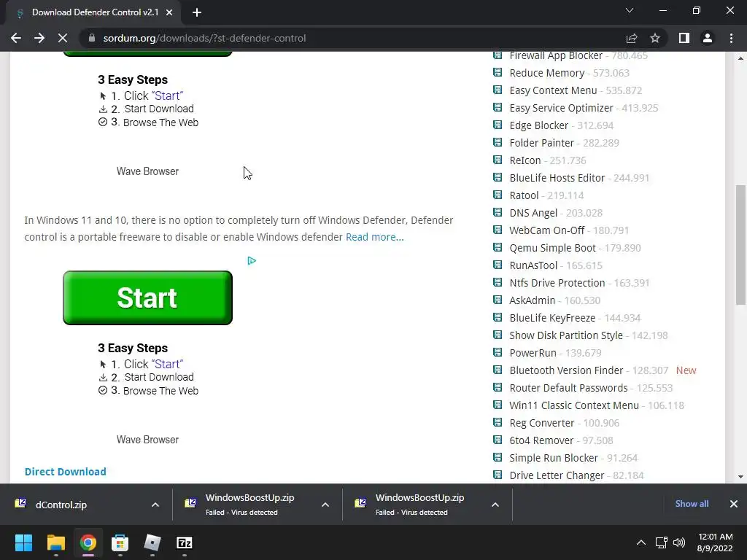Expand options for first WindowsBoostUp.zip download
The height and width of the screenshot is (560, 747).
pos(325,505)
